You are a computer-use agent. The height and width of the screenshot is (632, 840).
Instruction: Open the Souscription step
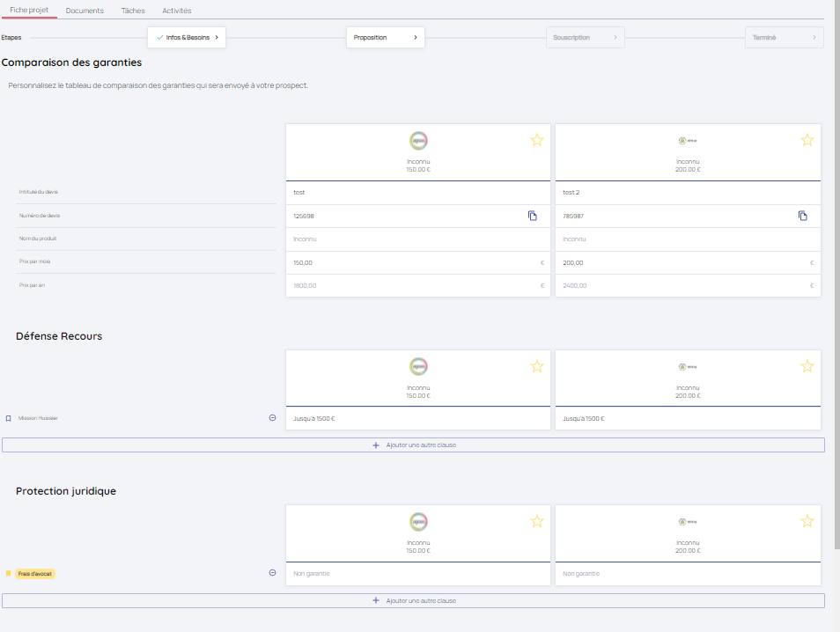tap(585, 38)
